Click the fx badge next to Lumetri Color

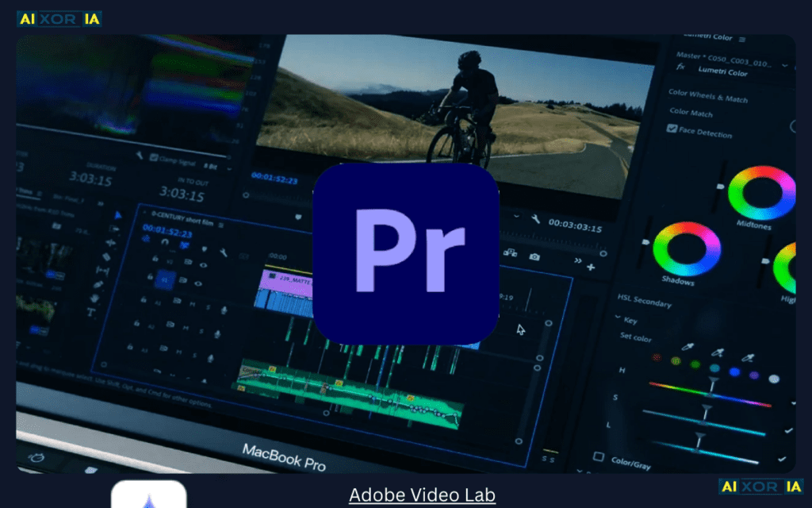(681, 67)
